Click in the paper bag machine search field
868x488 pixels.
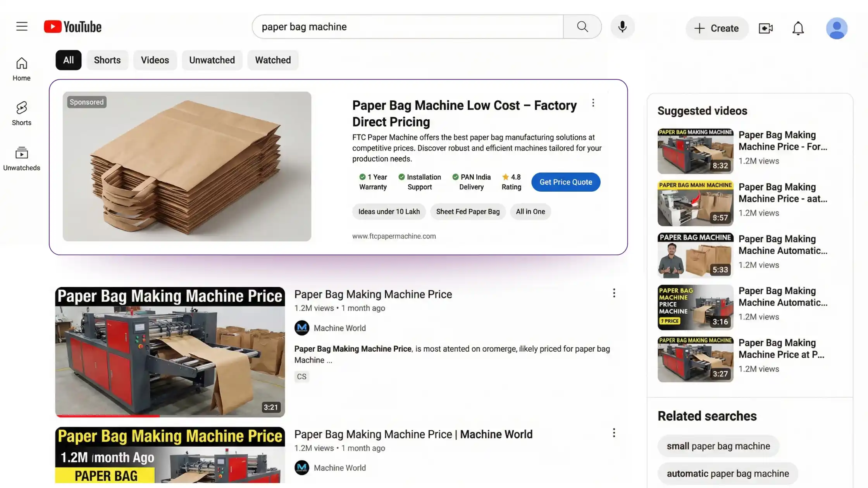pos(408,27)
